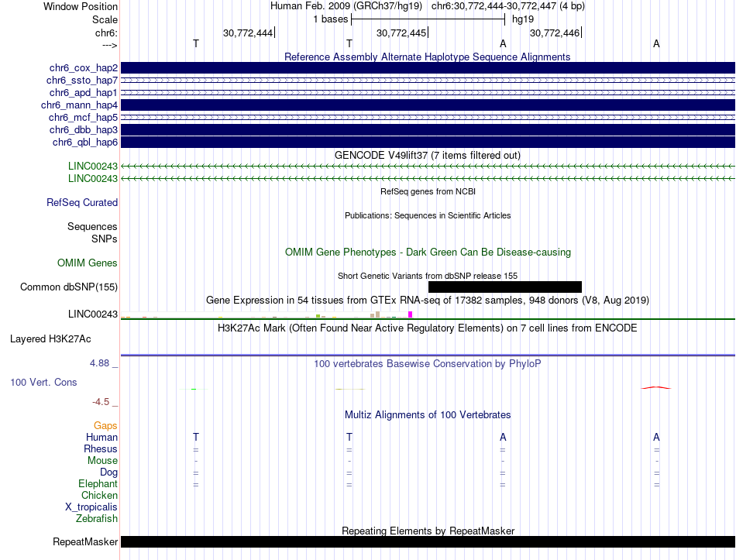The height and width of the screenshot is (560, 736).
Task: Click the ---> strand direction arrow
Action: (110, 45)
